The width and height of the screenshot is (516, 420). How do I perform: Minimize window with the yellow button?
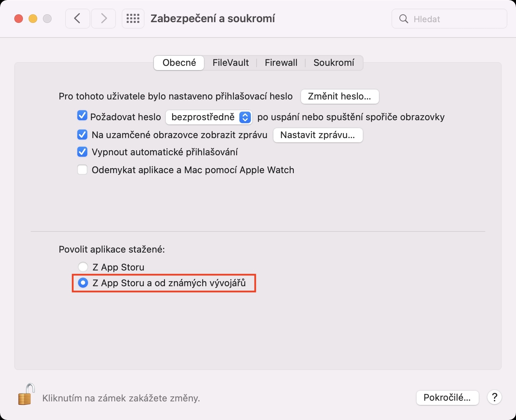pyautogui.click(x=33, y=19)
